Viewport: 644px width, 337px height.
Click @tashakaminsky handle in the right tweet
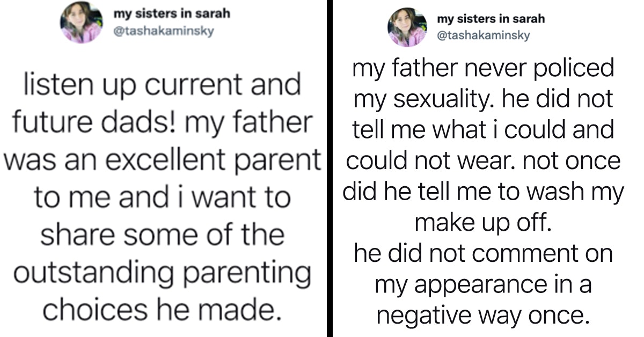coord(484,35)
